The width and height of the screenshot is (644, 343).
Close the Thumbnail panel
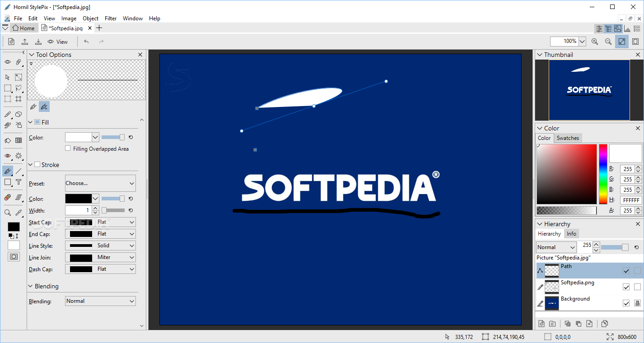638,55
